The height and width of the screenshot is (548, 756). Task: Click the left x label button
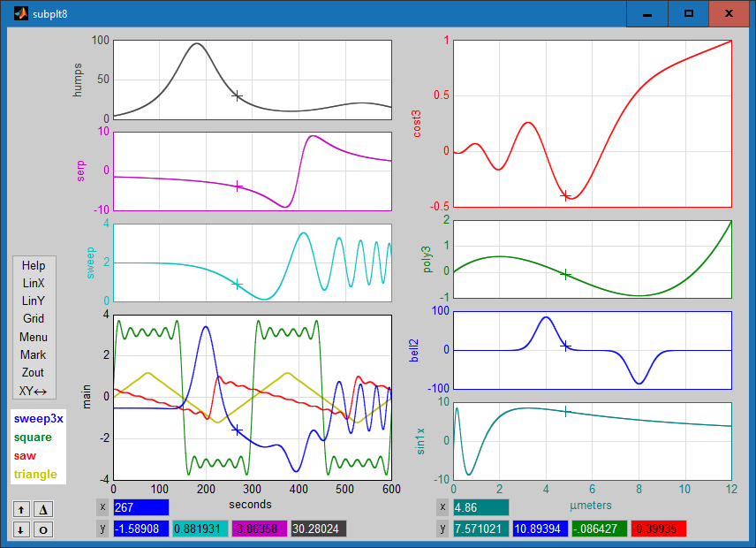click(102, 507)
